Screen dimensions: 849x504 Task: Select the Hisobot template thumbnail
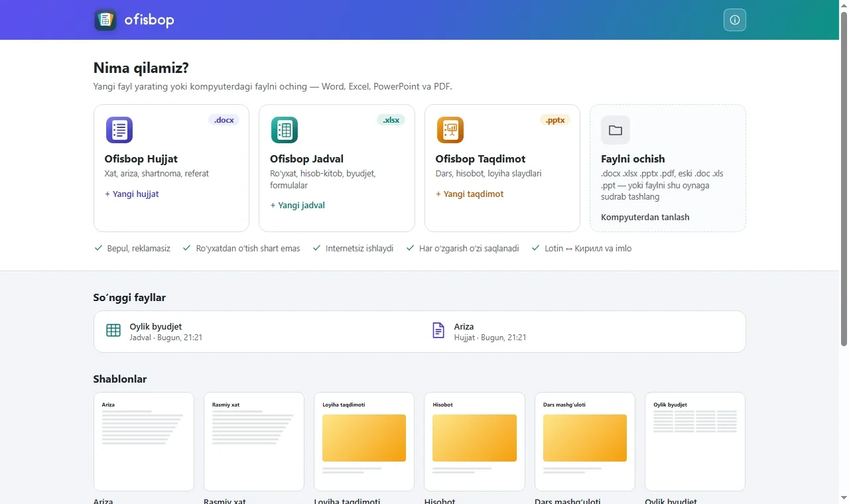pyautogui.click(x=474, y=441)
